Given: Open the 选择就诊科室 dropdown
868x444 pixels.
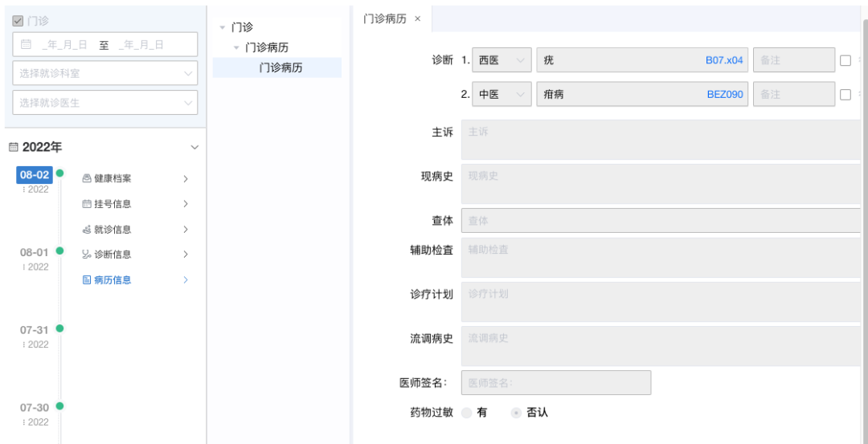Looking at the screenshot, I should point(104,73).
